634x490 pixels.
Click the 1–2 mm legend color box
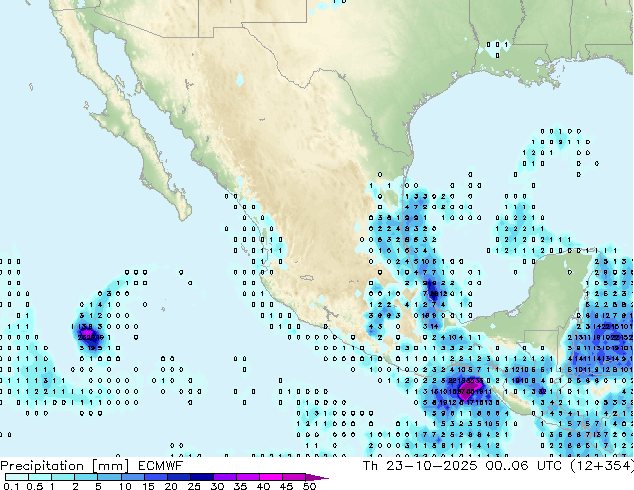click(x=63, y=477)
